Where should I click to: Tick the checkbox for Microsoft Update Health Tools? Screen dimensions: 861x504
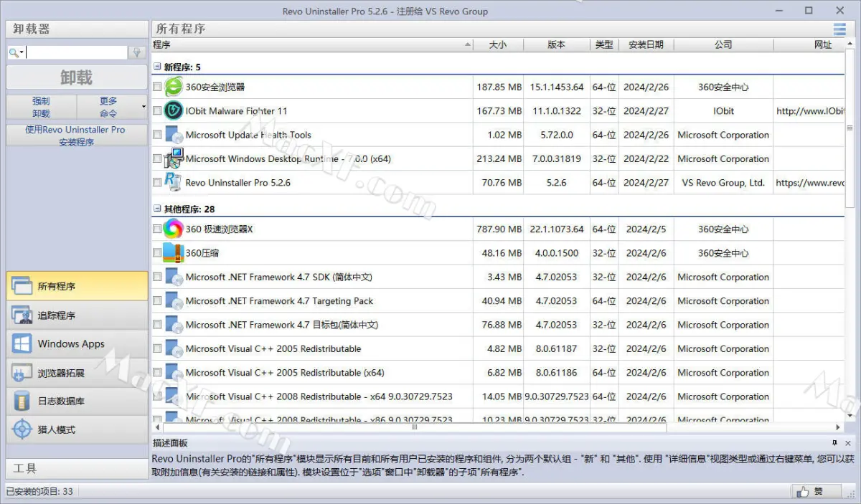coord(157,135)
